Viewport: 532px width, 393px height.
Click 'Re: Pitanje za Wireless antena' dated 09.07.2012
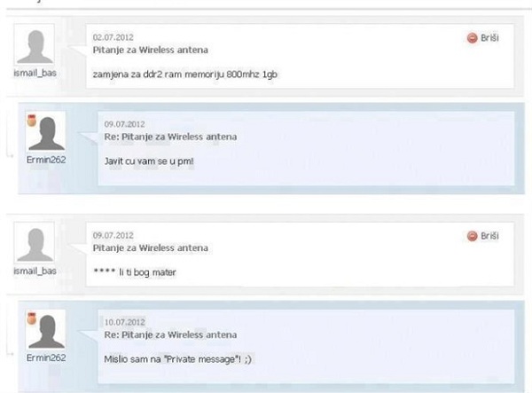click(x=170, y=138)
